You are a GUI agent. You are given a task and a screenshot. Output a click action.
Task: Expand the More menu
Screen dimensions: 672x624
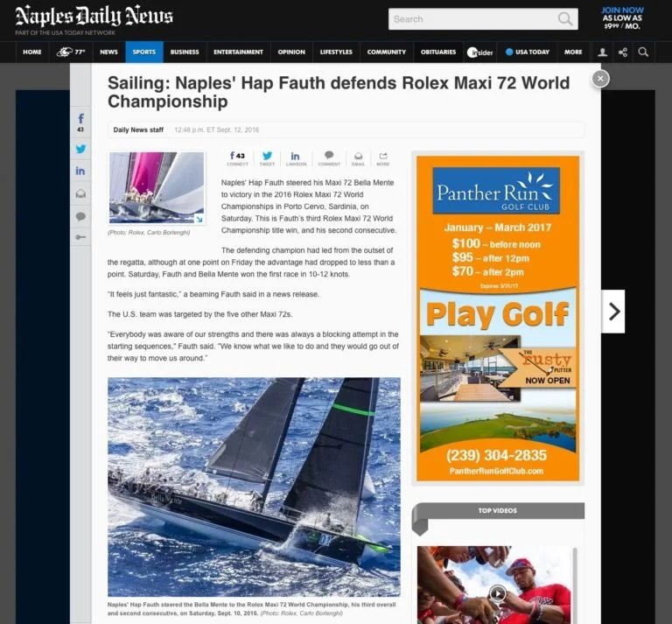pyautogui.click(x=573, y=52)
